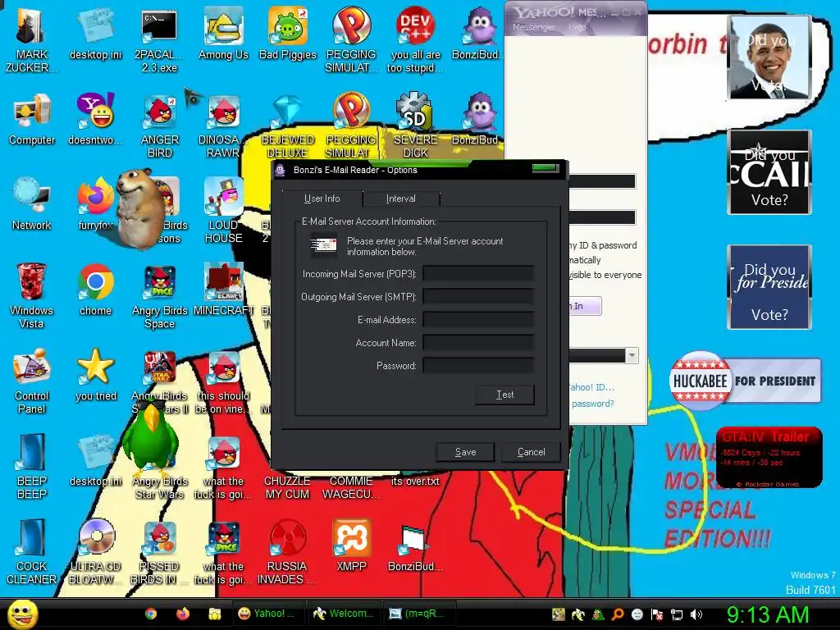This screenshot has height=630, width=840.
Task: Open the COCK CLEANER desktop icon
Action: click(32, 552)
